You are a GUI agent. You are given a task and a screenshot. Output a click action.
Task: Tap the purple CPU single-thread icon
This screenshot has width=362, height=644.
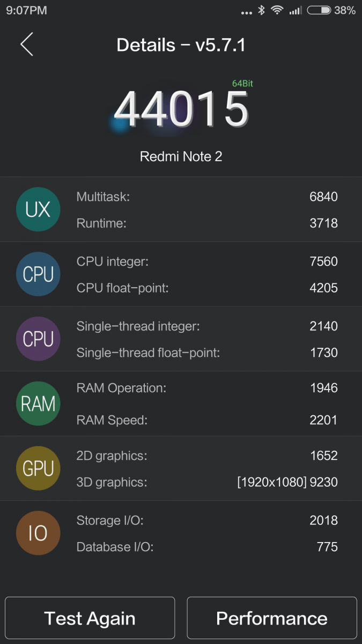(38, 339)
